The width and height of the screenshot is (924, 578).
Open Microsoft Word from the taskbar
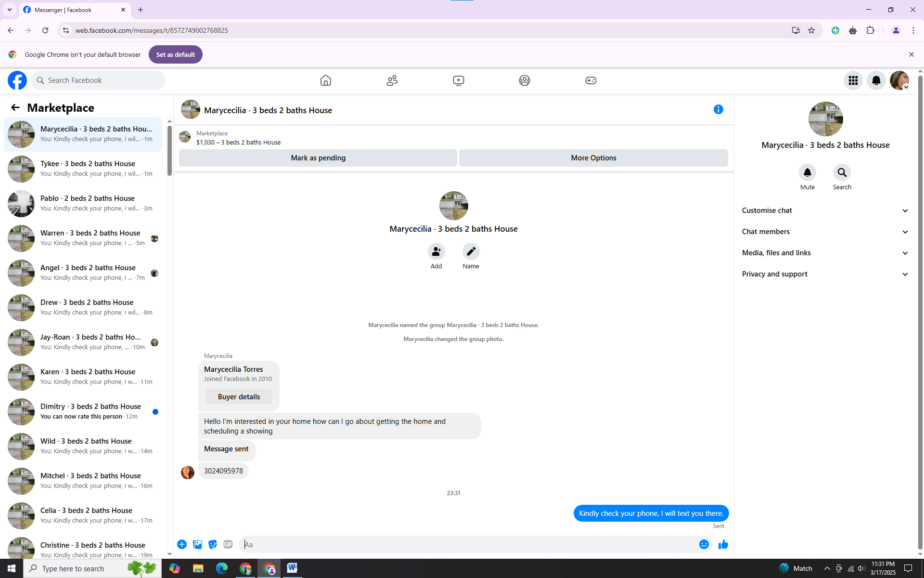293,568
